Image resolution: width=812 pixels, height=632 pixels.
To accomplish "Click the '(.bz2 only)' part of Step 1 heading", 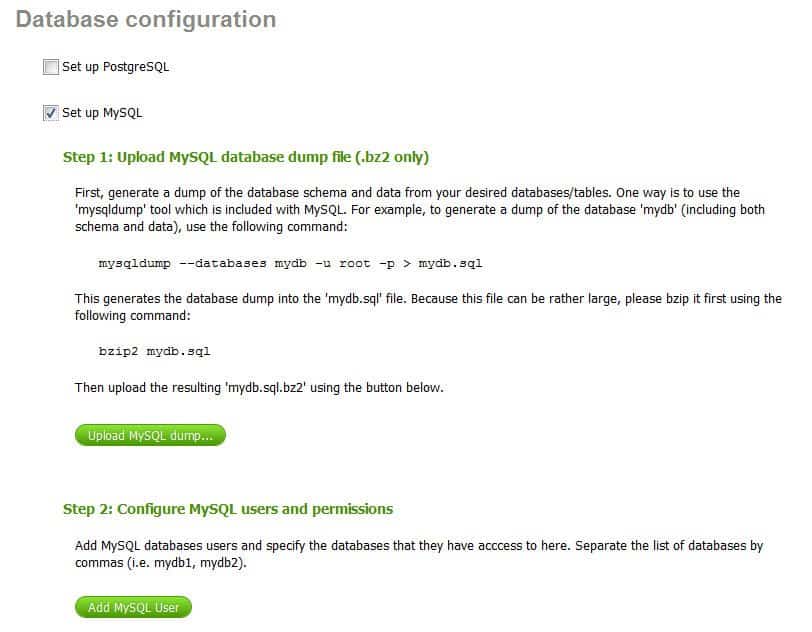I will 392,157.
